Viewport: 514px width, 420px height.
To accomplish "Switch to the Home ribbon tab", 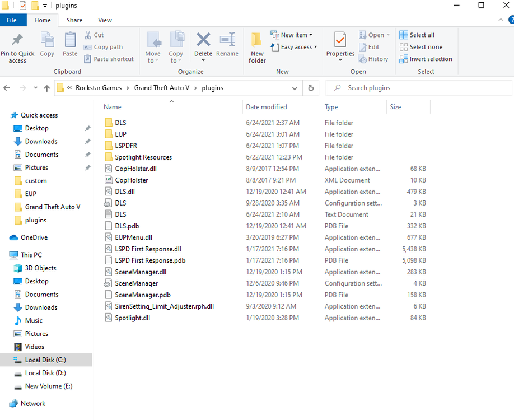I will 43,20.
